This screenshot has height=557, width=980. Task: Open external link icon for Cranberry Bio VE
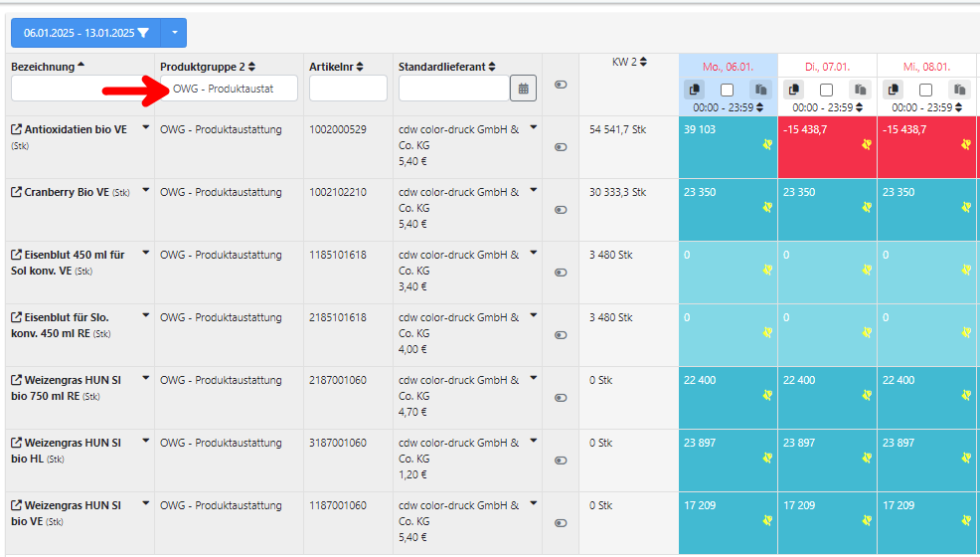pyautogui.click(x=16, y=193)
